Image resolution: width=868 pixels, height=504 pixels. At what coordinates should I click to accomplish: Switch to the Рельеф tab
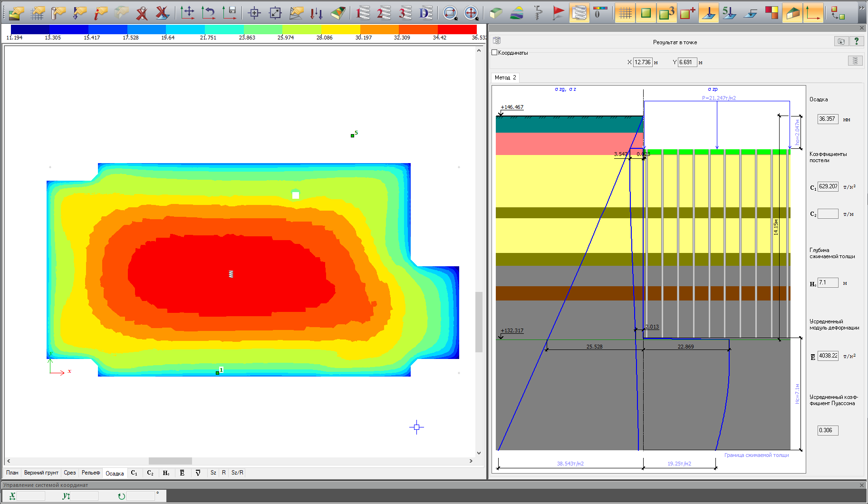click(91, 473)
